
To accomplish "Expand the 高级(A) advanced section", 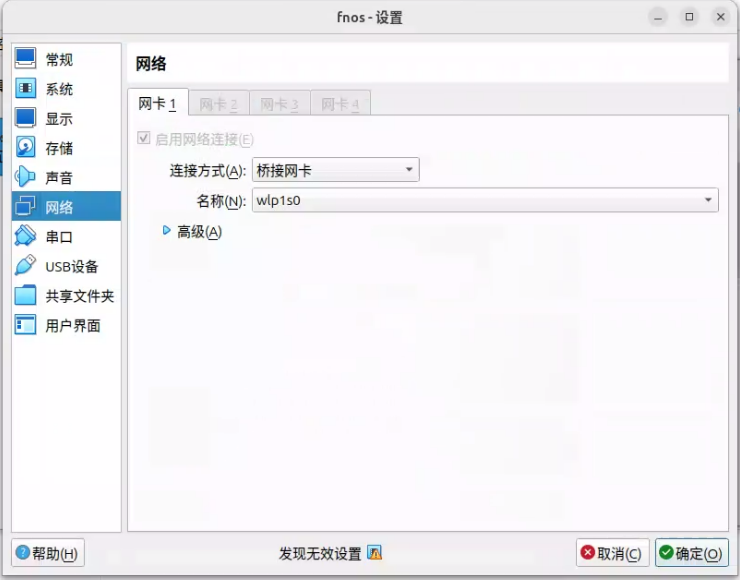I will point(167,230).
